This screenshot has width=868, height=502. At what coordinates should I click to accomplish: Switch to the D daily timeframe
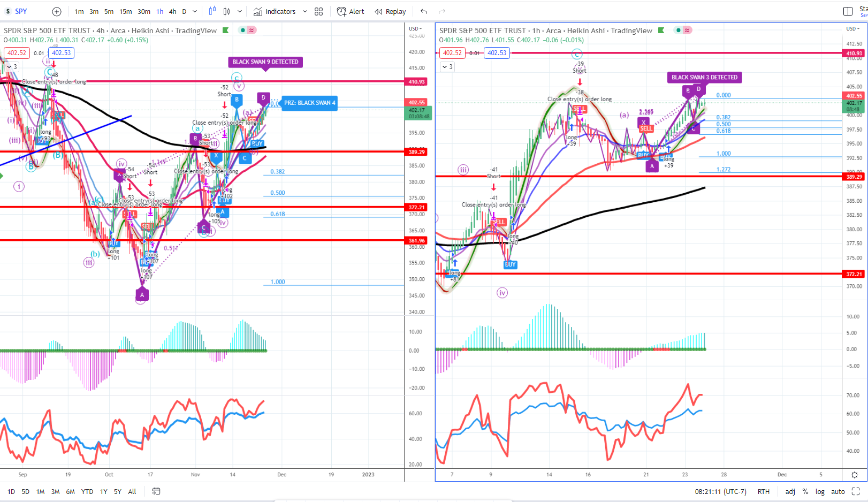click(184, 11)
